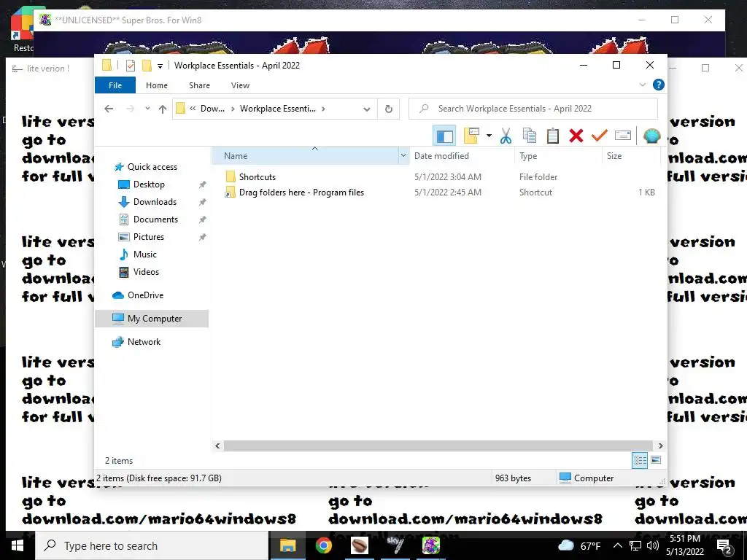This screenshot has height=560, width=747.
Task: Click the horizontal scrollbar right arrow
Action: pos(660,446)
